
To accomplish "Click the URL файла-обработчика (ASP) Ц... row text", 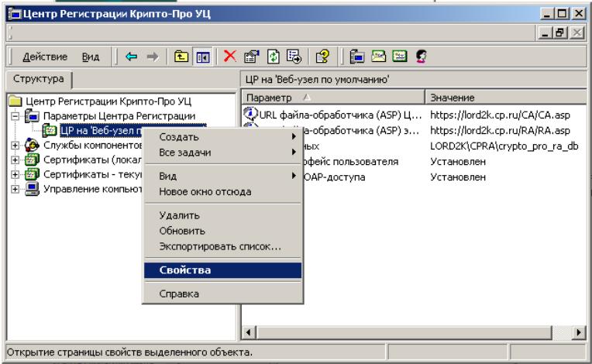I will point(340,115).
